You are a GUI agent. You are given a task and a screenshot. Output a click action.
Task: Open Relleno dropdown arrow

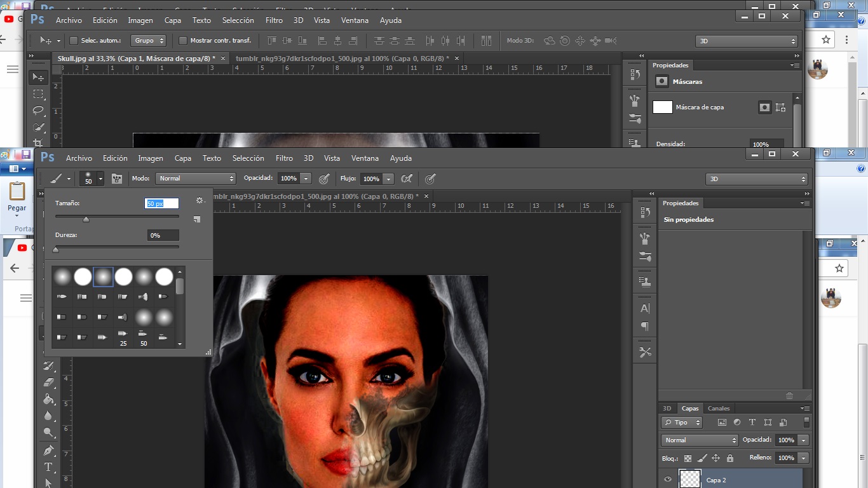point(804,457)
